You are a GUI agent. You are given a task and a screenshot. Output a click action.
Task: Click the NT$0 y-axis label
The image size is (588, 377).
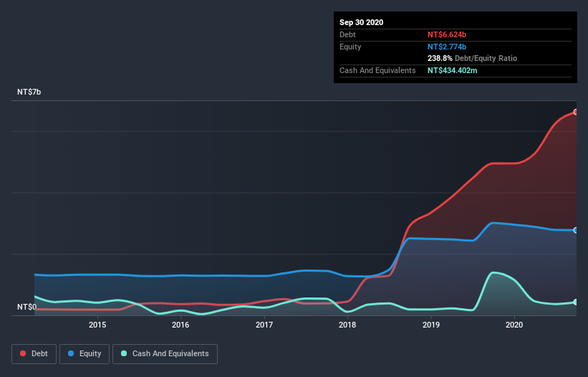point(26,307)
